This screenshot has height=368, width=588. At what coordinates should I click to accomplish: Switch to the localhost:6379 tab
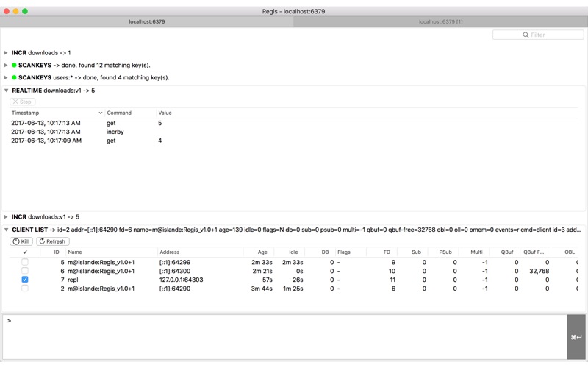coord(147,22)
